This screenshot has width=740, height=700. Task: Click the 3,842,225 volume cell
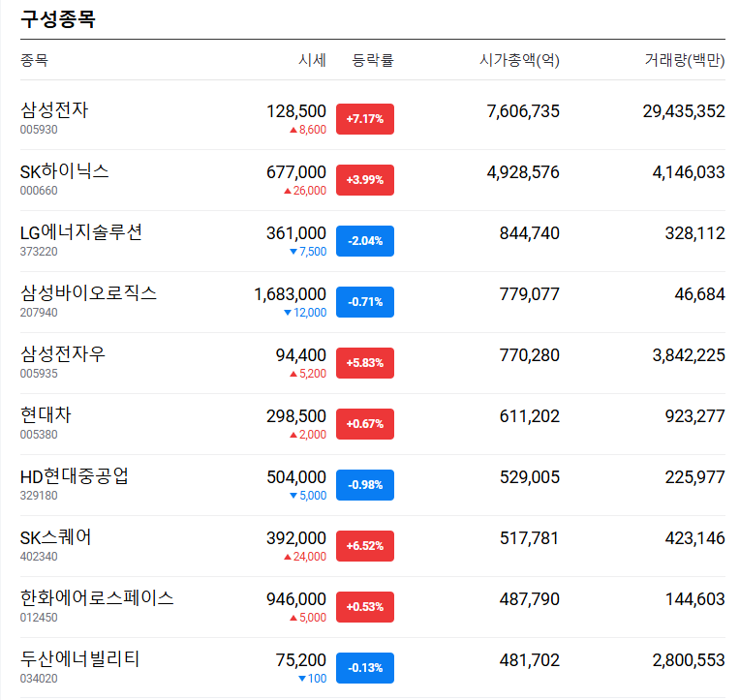[689, 355]
